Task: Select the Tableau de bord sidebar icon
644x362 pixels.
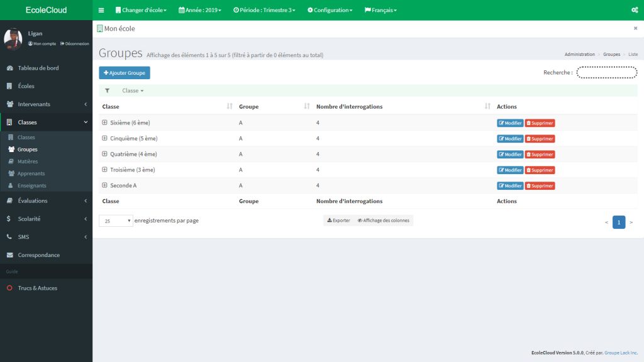Action: pyautogui.click(x=9, y=67)
